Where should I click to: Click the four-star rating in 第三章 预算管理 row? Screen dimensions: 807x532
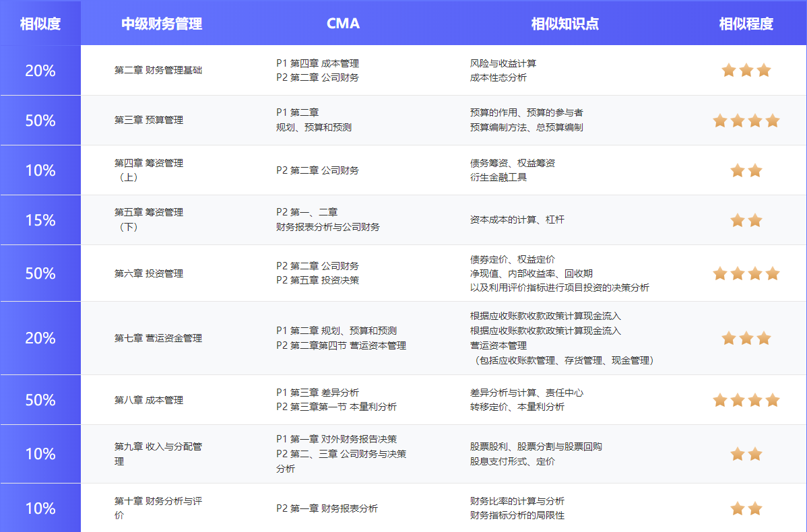[746, 121]
